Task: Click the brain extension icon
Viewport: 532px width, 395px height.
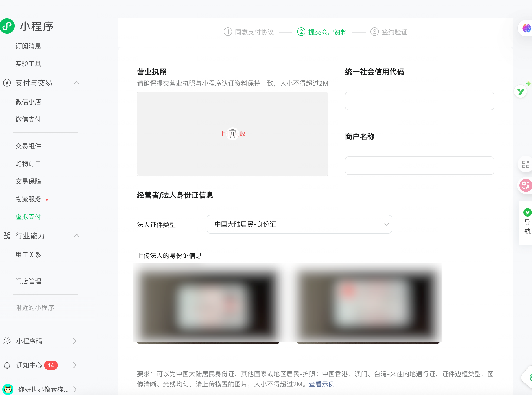Action: (x=526, y=28)
